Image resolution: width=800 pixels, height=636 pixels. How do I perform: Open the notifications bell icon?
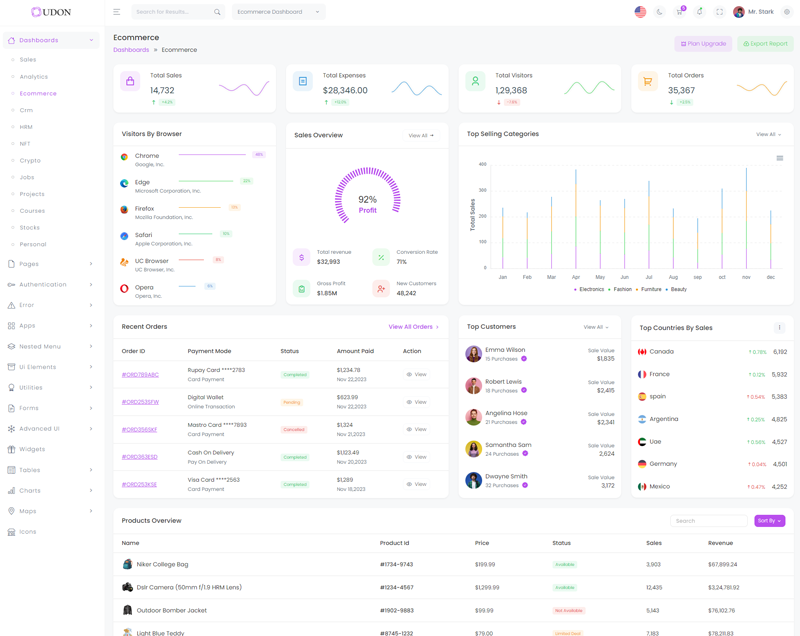tap(699, 12)
